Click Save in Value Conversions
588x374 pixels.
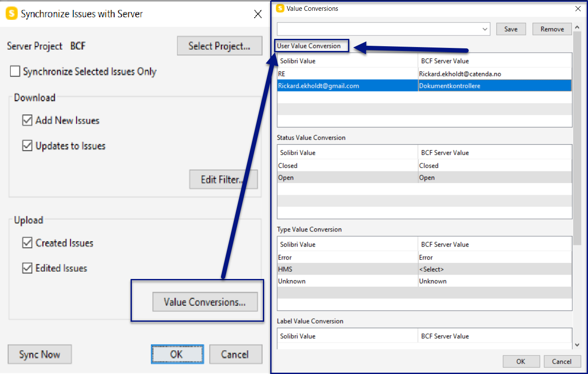tap(511, 29)
